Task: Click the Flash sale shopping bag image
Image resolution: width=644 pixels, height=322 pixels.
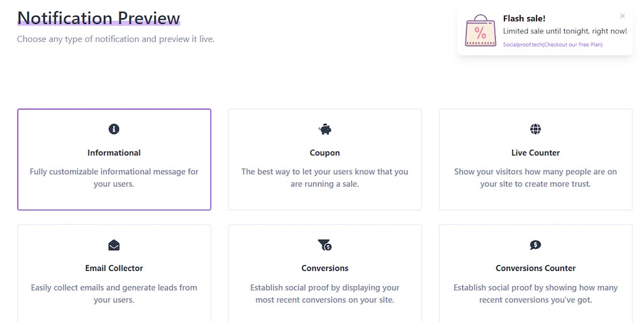Action: coord(480,31)
